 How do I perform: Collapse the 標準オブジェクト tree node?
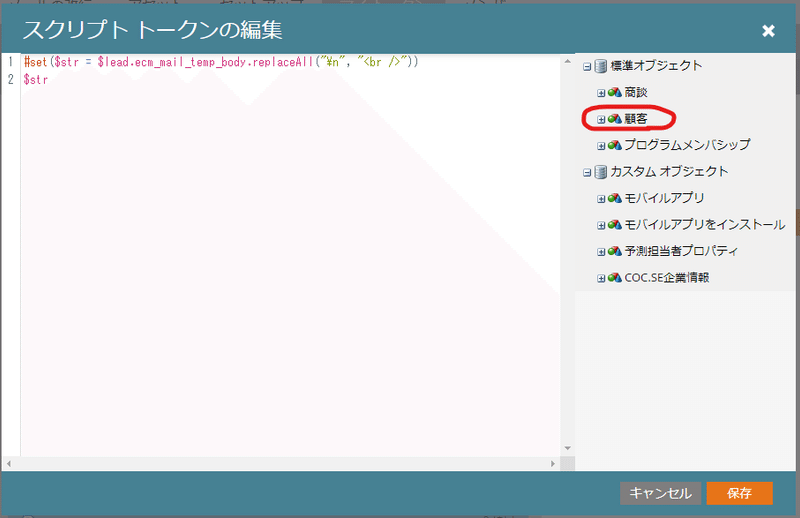[x=587, y=66]
